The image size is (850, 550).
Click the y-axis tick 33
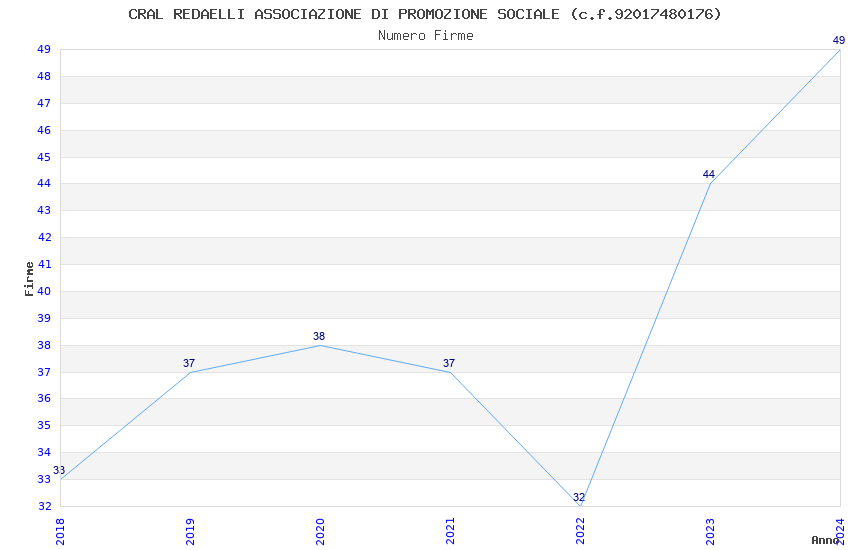point(44,480)
